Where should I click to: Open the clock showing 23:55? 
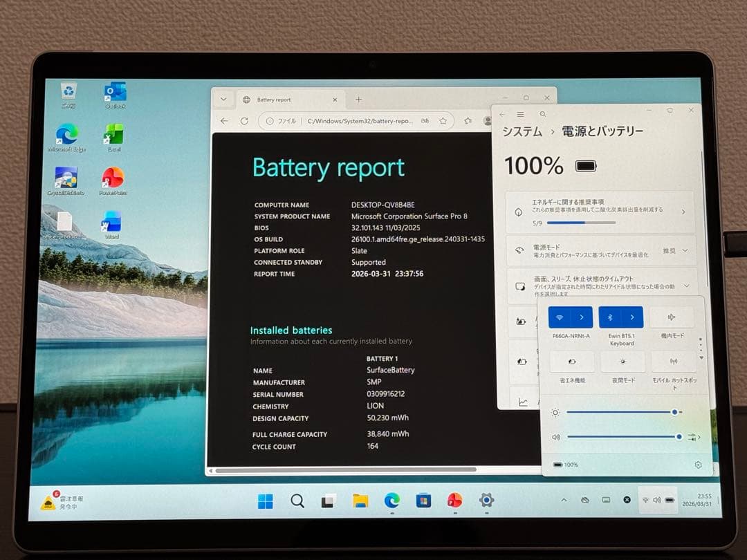point(697,500)
